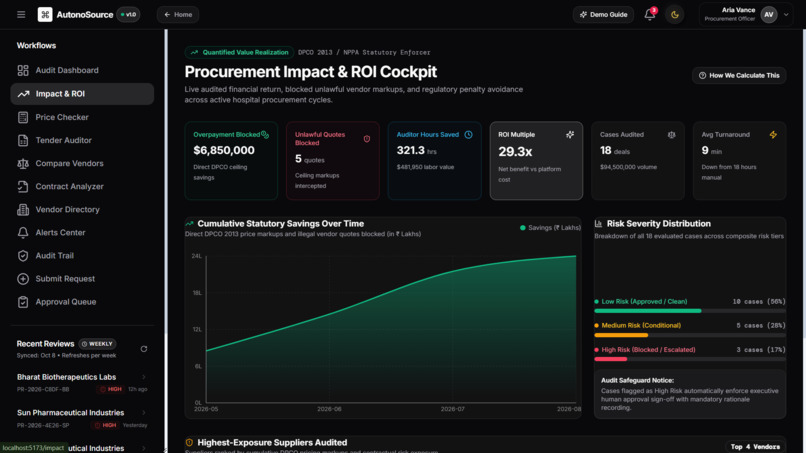806x453 pixels.
Task: Open Submit Request
Action: [82, 279]
